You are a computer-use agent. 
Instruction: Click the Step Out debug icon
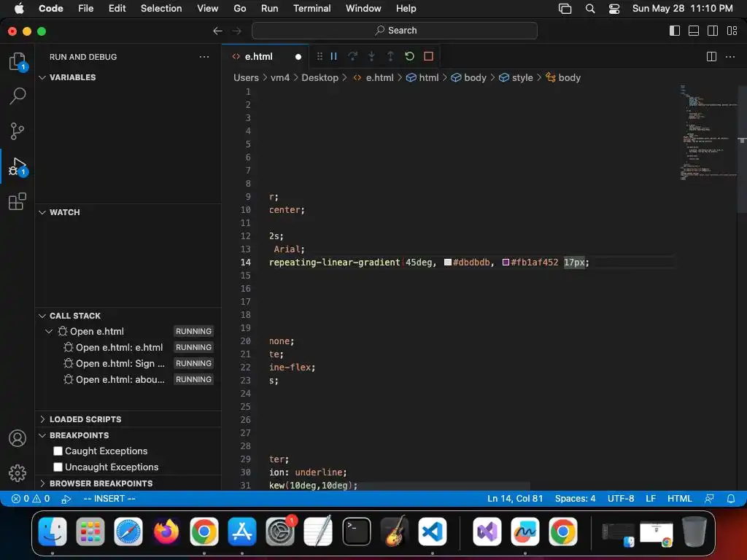[390, 56]
